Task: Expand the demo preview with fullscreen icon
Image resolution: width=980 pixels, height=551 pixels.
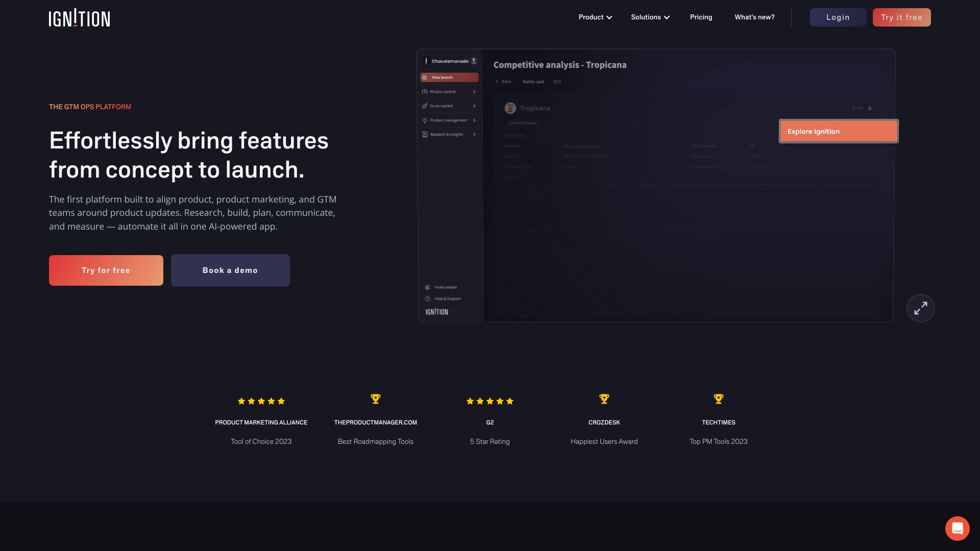Action: tap(920, 308)
